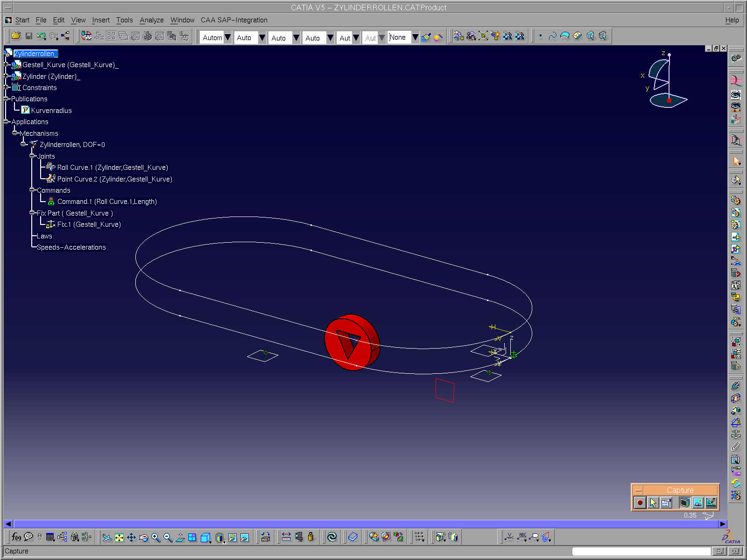
Task: Toggle Capture screen mode cube icon
Action: click(684, 503)
